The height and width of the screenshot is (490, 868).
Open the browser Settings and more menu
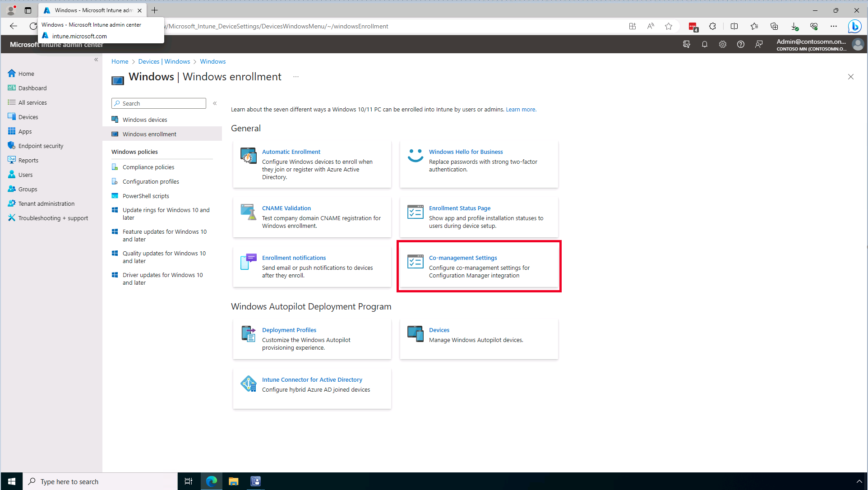click(x=833, y=26)
